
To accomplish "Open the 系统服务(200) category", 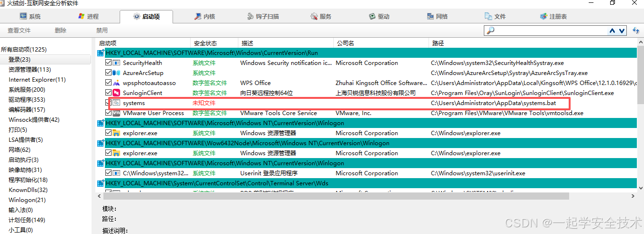I will (x=27, y=90).
